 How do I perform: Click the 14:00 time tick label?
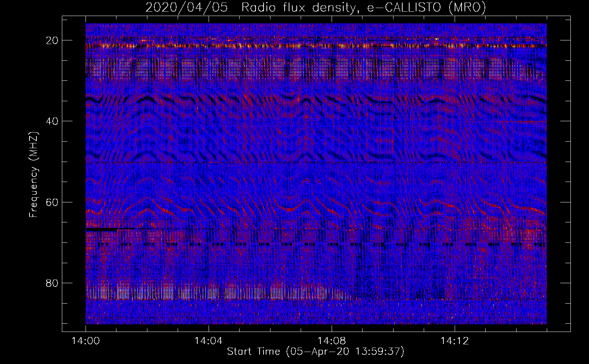coord(86,341)
